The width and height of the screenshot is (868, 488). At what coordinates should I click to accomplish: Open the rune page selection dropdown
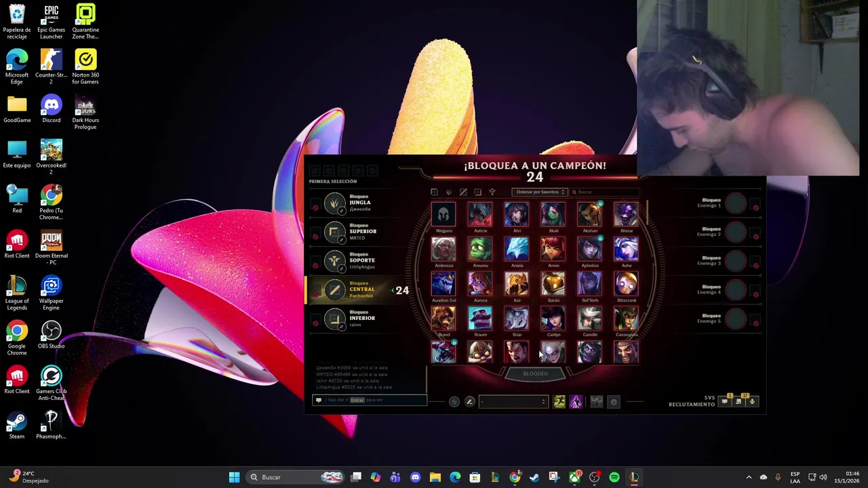click(x=513, y=402)
